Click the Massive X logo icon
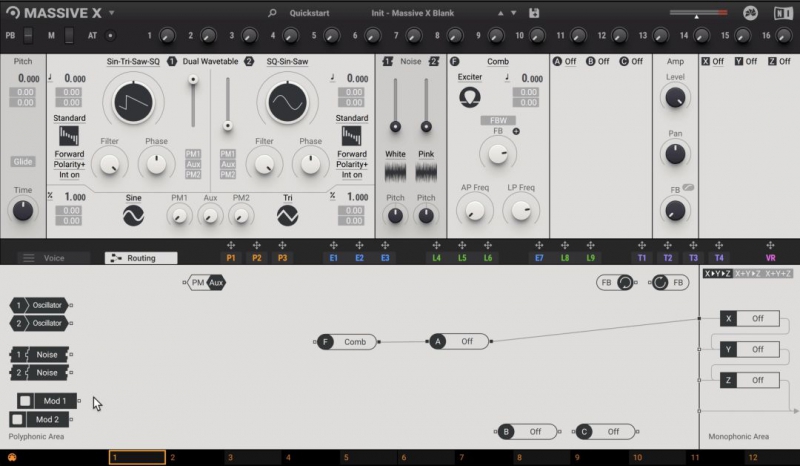This screenshot has height=466, width=800. [13, 13]
